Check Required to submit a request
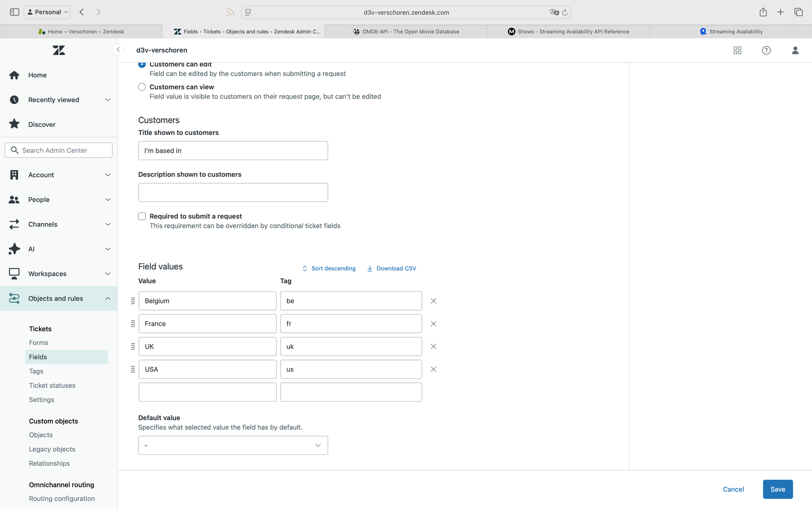Viewport: 812px width, 508px height. pos(142,216)
